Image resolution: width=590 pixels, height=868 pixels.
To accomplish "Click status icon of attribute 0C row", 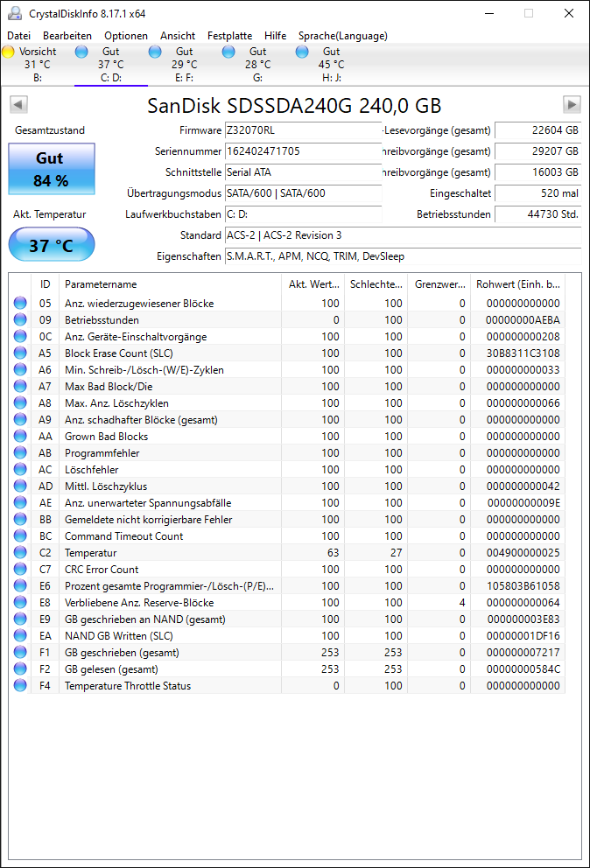I will 20,336.
